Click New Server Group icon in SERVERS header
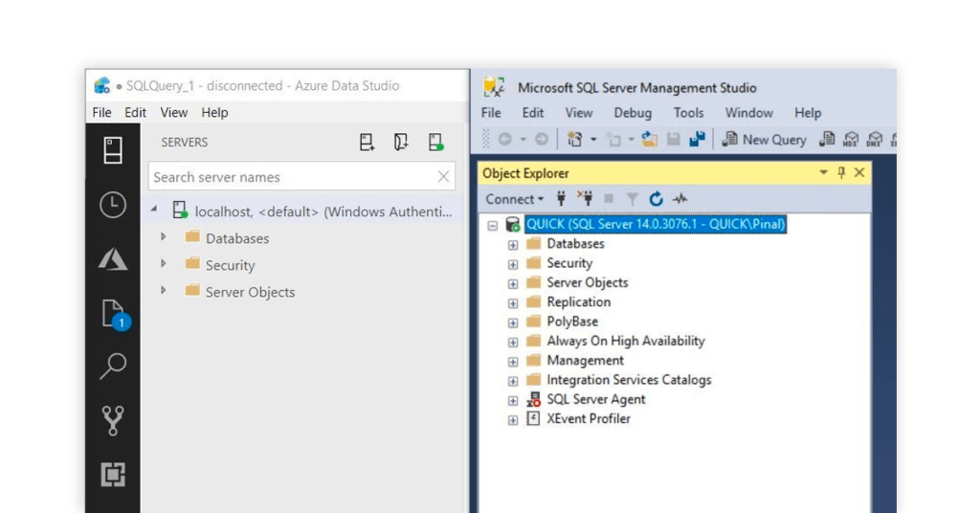 coord(401,143)
